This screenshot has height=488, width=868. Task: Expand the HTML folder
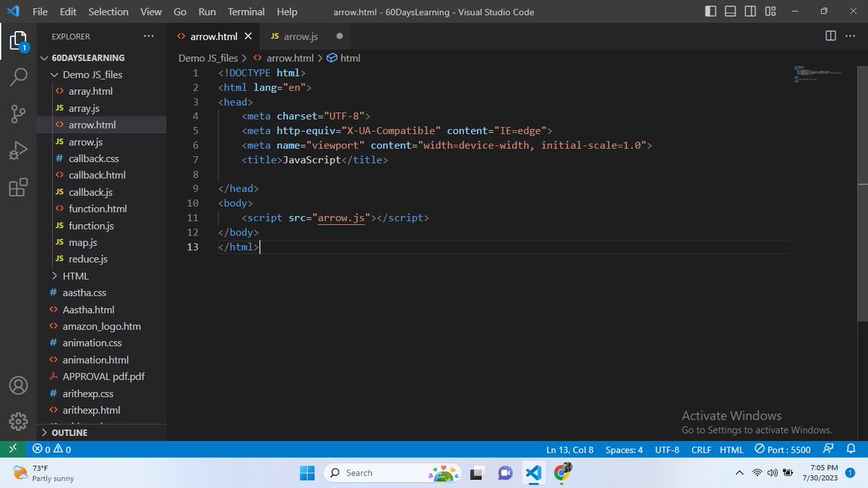click(70, 275)
